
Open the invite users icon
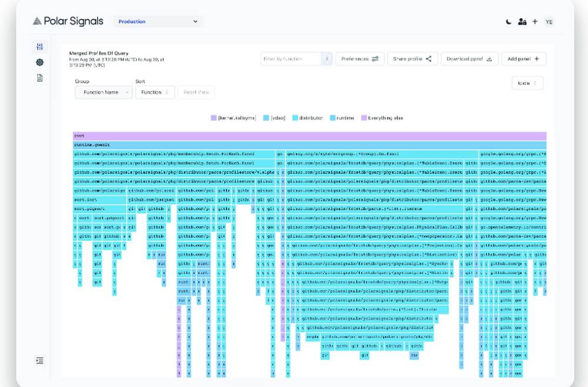522,22
